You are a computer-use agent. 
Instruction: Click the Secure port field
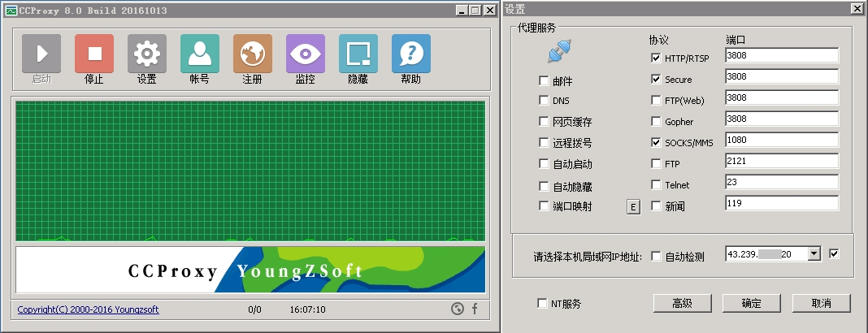pyautogui.click(x=782, y=76)
